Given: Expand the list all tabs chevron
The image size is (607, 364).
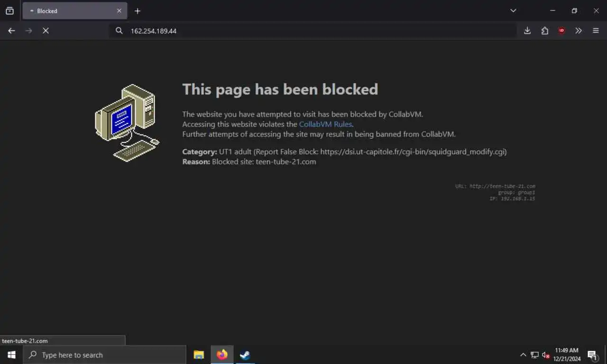Looking at the screenshot, I should (513, 11).
